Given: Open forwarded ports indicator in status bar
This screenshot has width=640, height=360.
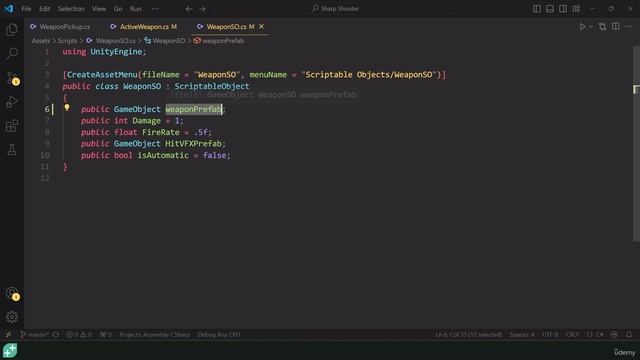Looking at the screenshot, I should (x=106, y=334).
